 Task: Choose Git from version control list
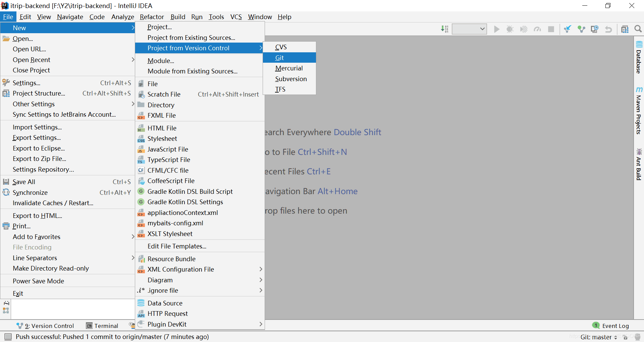click(x=289, y=58)
